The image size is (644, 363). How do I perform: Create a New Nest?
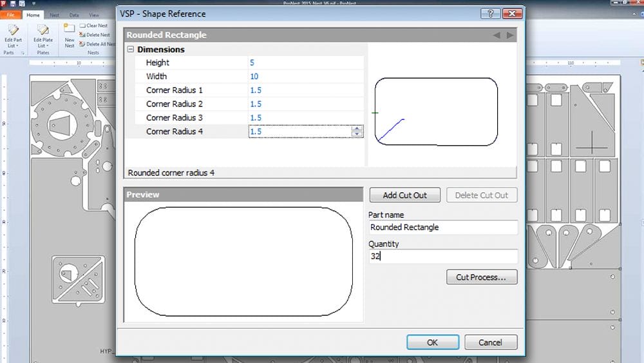pyautogui.click(x=69, y=35)
